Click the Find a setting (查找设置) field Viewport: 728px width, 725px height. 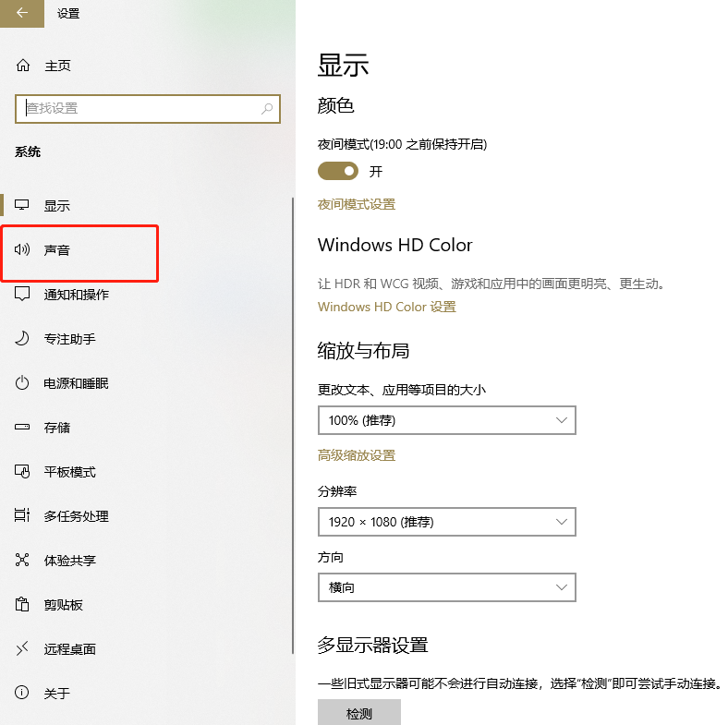click(x=139, y=108)
